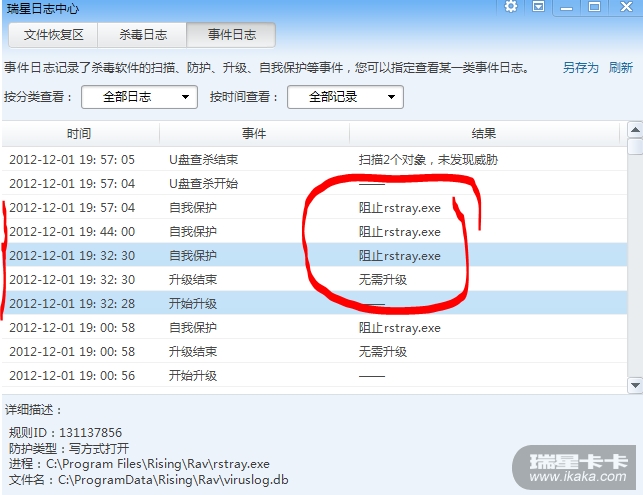This screenshot has width=643, height=495.
Task: Select the U盘查杀结束 event
Action: (x=203, y=160)
